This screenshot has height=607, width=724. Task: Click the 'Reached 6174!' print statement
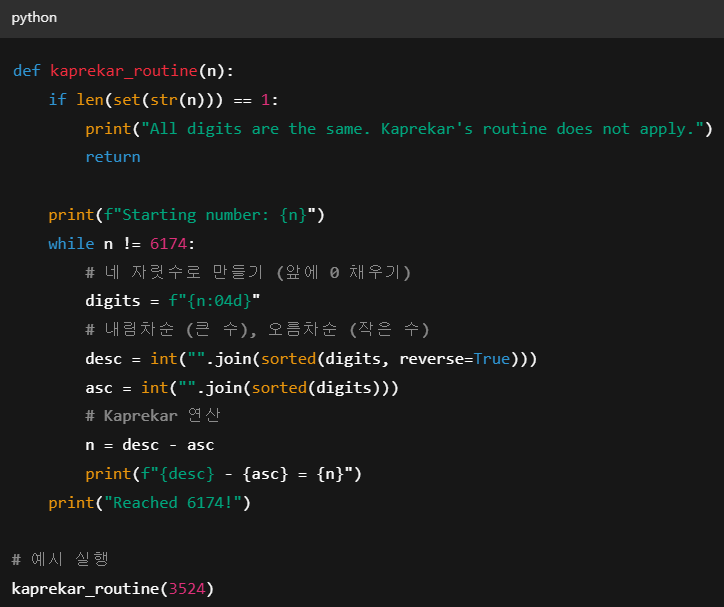[x=150, y=503]
